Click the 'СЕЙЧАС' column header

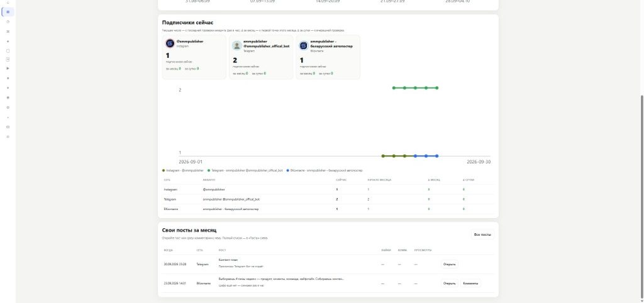[x=341, y=180]
